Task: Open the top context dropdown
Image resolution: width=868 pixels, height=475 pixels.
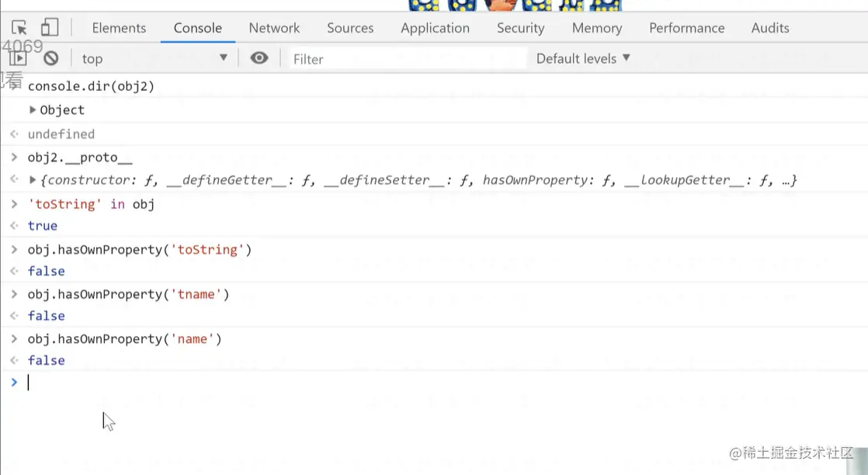Action: [x=155, y=58]
